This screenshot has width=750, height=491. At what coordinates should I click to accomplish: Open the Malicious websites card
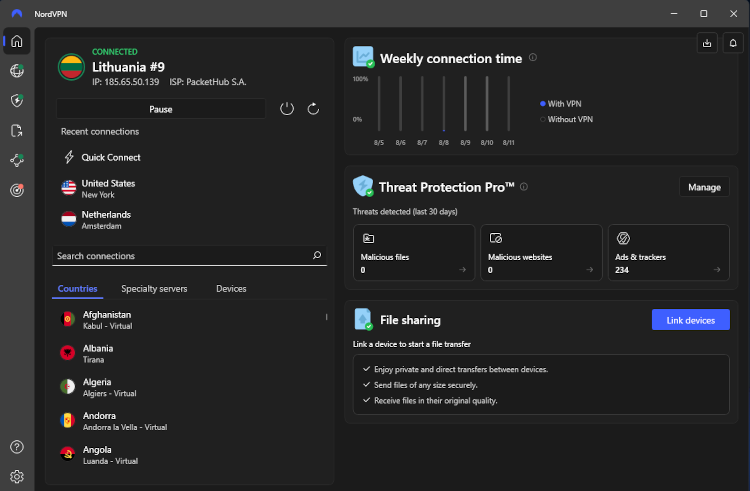541,252
